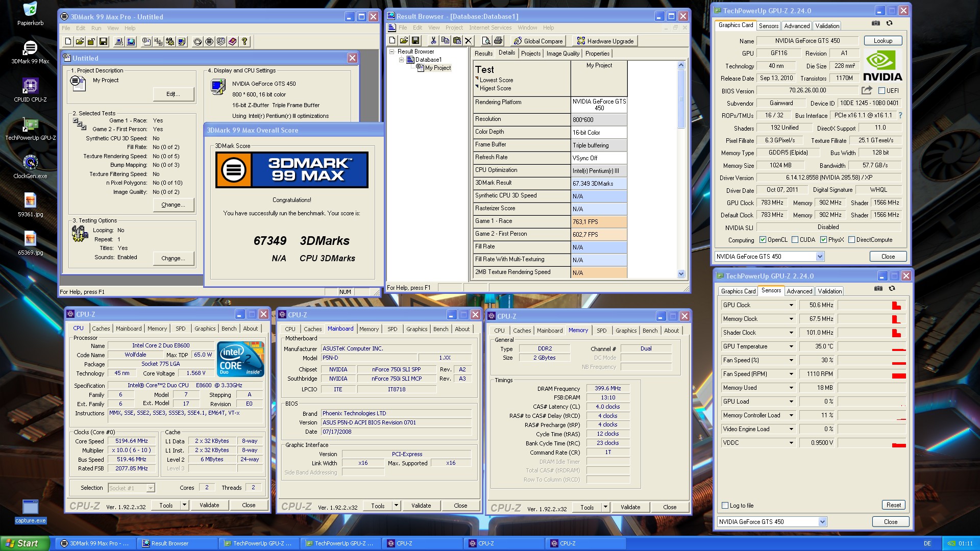The width and height of the screenshot is (980, 551).
Task: Click Edit button in Project Description
Action: coord(174,94)
